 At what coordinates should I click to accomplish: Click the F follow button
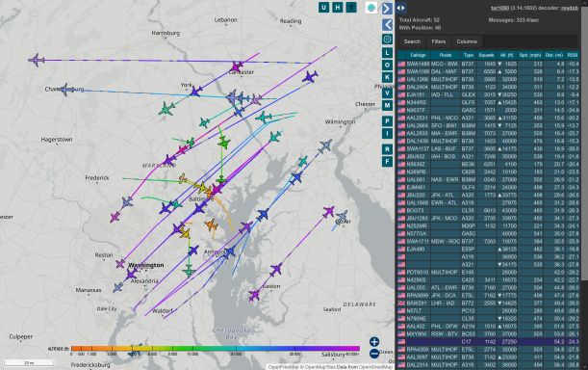pyautogui.click(x=387, y=162)
